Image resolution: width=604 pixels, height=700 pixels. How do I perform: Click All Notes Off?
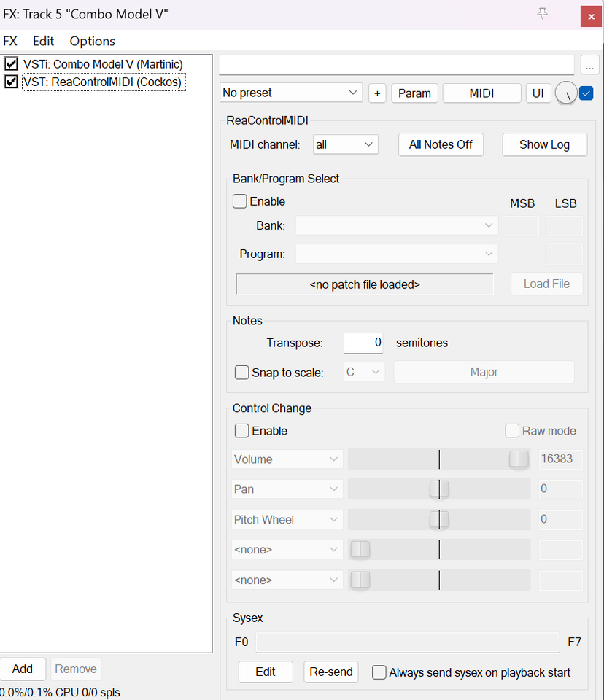coord(441,144)
